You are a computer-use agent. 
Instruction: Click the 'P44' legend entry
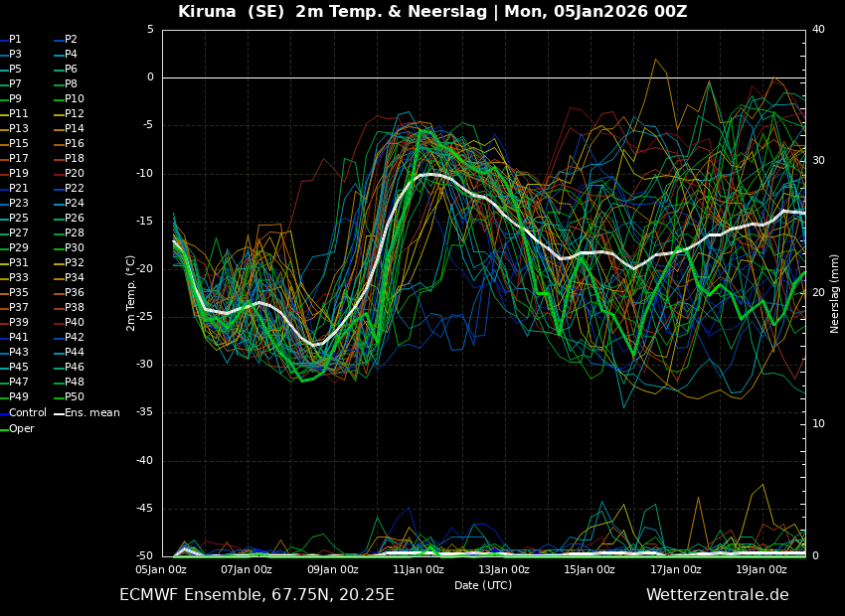[69, 352]
